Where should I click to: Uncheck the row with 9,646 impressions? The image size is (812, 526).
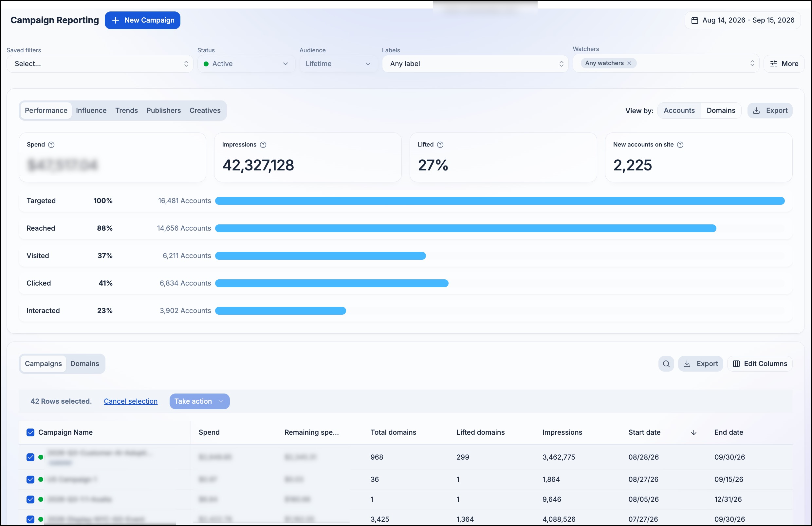pos(30,500)
